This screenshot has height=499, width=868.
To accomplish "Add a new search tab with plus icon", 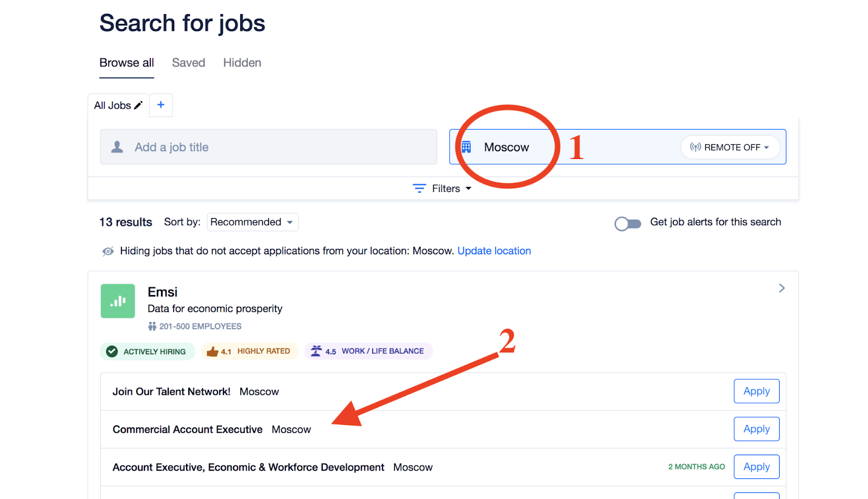I will click(x=161, y=105).
